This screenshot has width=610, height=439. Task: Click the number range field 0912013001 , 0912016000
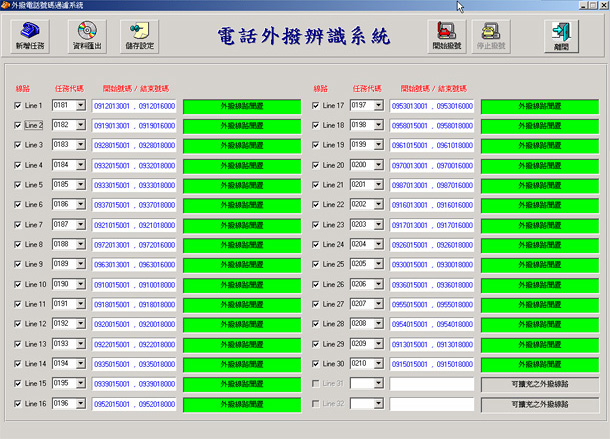(x=134, y=106)
